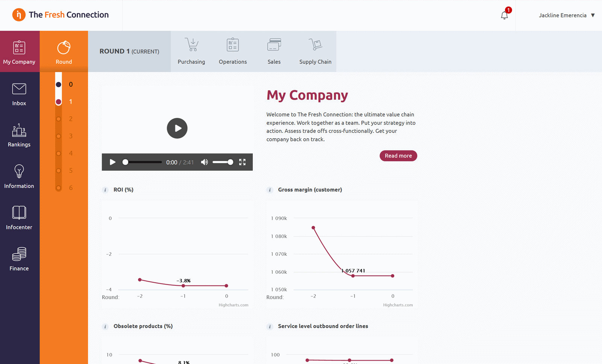602x364 pixels.
Task: Click the 1 057 741 point in Gross margin chart
Action: point(353,276)
